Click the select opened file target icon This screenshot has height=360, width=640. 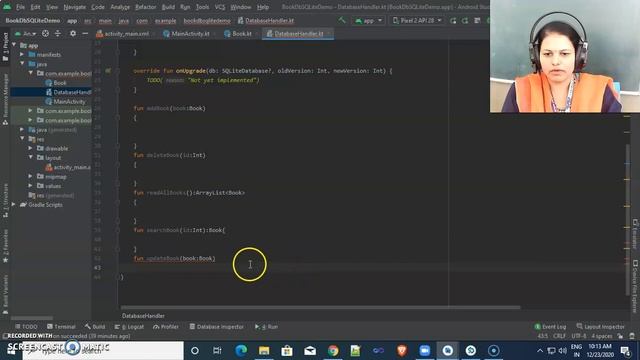[45, 33]
